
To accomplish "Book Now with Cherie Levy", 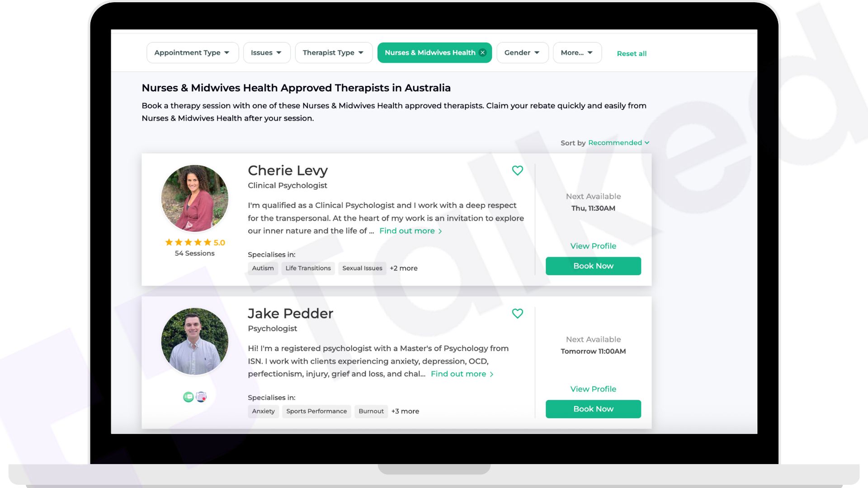I will point(593,266).
